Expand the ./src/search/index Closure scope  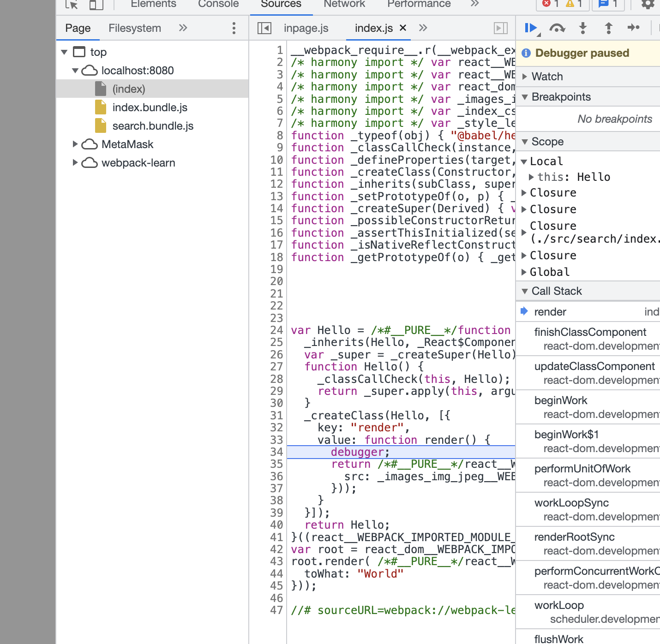click(x=524, y=232)
